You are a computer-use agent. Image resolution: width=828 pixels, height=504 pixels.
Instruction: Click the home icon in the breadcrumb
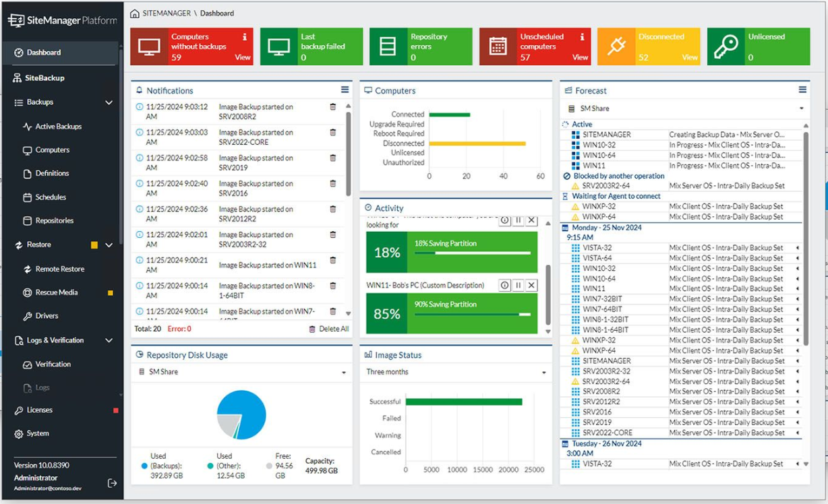(x=135, y=13)
